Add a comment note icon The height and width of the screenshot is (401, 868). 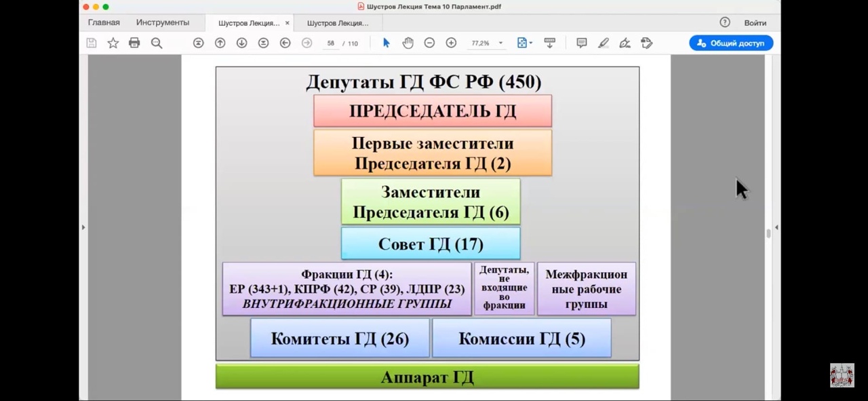point(582,43)
